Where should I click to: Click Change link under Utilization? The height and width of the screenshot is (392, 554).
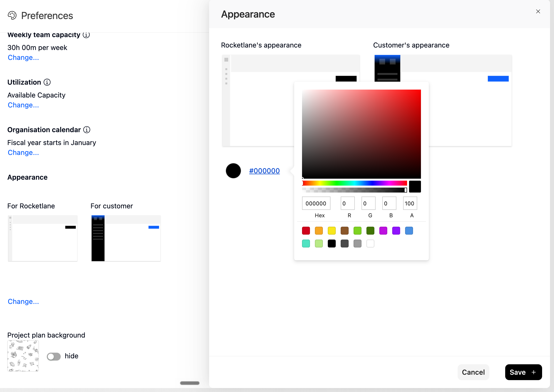tap(23, 105)
